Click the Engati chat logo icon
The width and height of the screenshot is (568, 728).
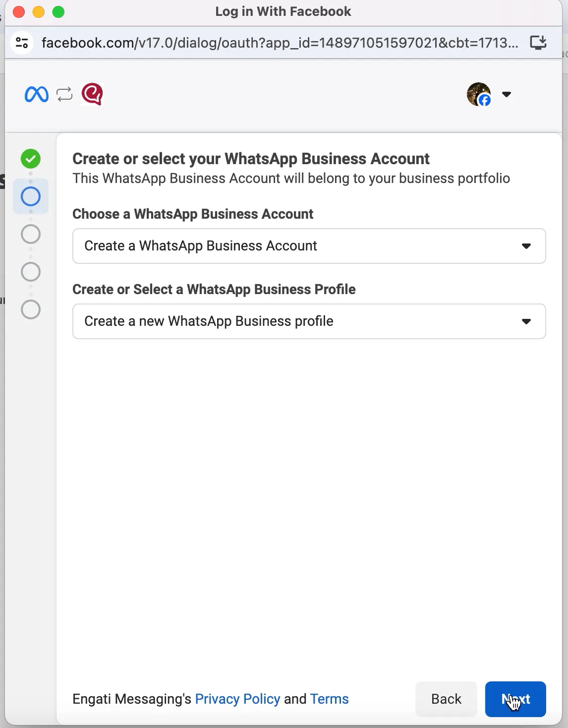point(92,94)
